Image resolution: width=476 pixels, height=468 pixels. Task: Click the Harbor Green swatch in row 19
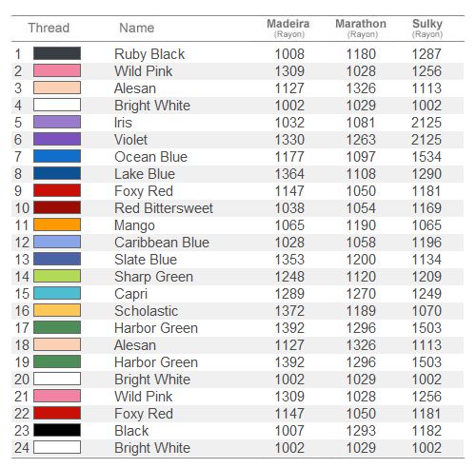click(x=57, y=361)
